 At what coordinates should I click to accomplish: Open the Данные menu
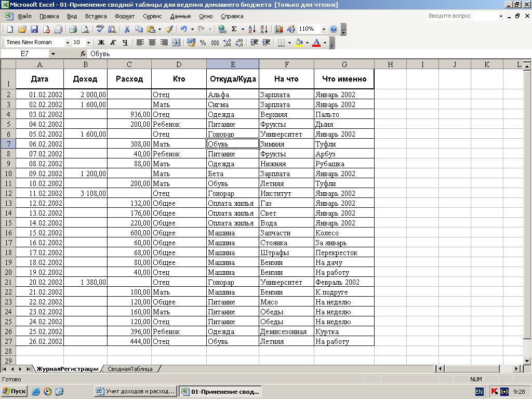(x=180, y=16)
